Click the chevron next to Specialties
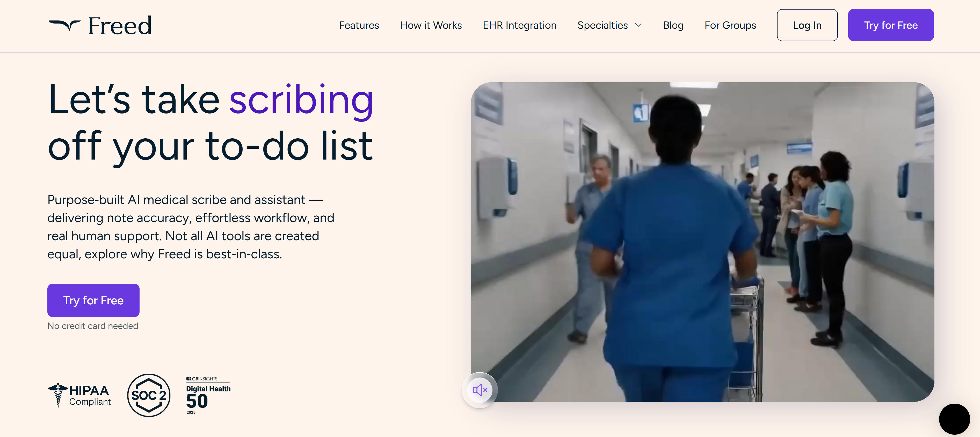Viewport: 980px width, 437px height. click(x=638, y=25)
